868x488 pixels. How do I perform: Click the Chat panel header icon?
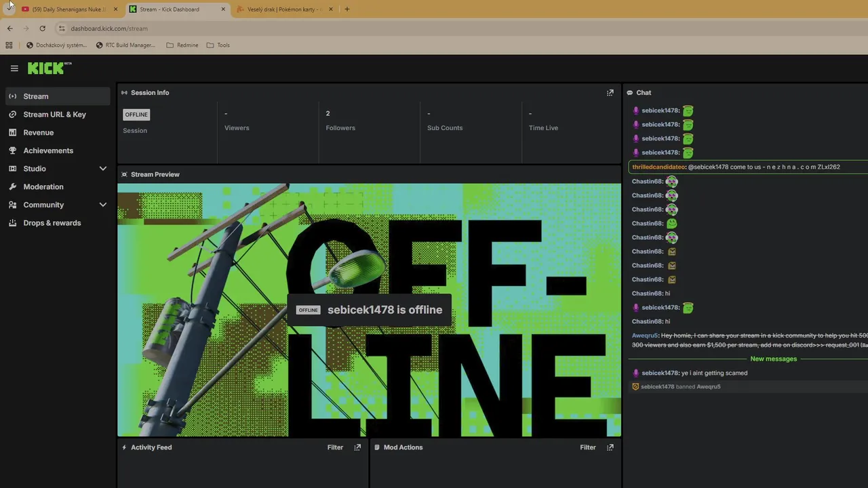[x=630, y=93]
